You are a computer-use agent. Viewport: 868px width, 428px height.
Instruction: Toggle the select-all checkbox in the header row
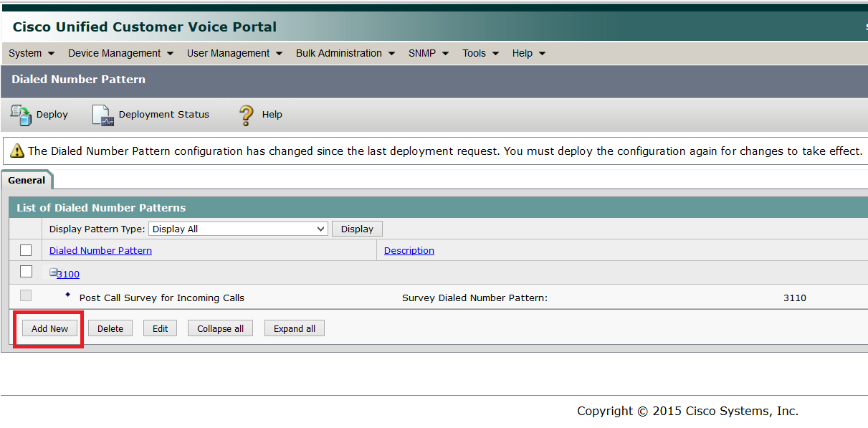pos(26,249)
